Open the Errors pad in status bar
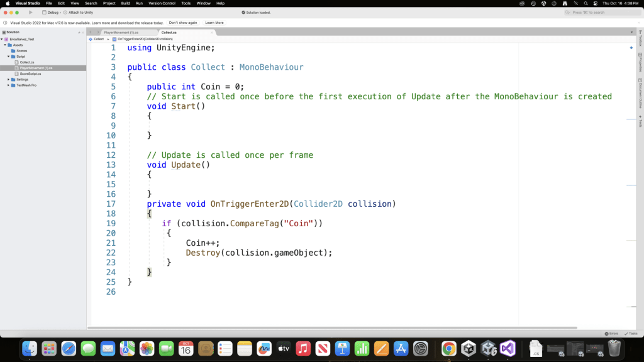 [x=611, y=333]
